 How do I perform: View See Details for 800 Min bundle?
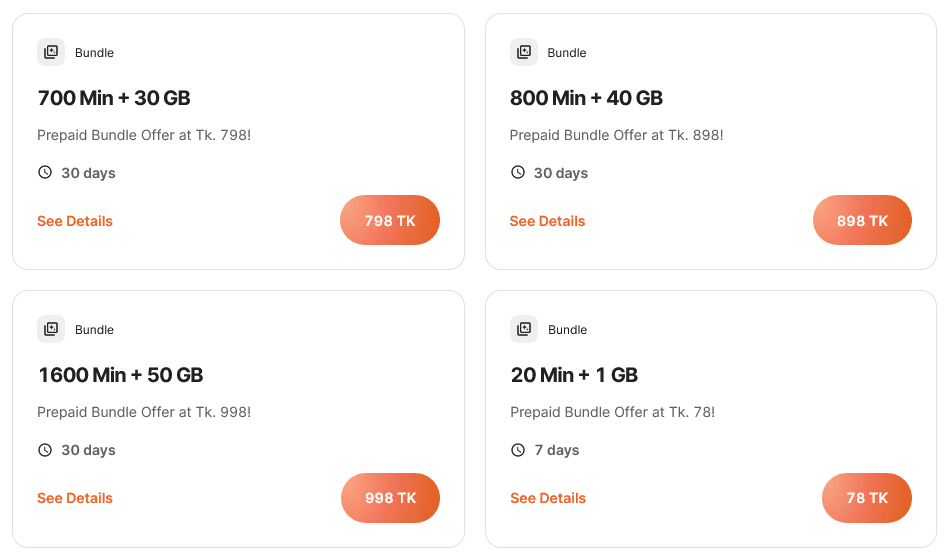(547, 221)
